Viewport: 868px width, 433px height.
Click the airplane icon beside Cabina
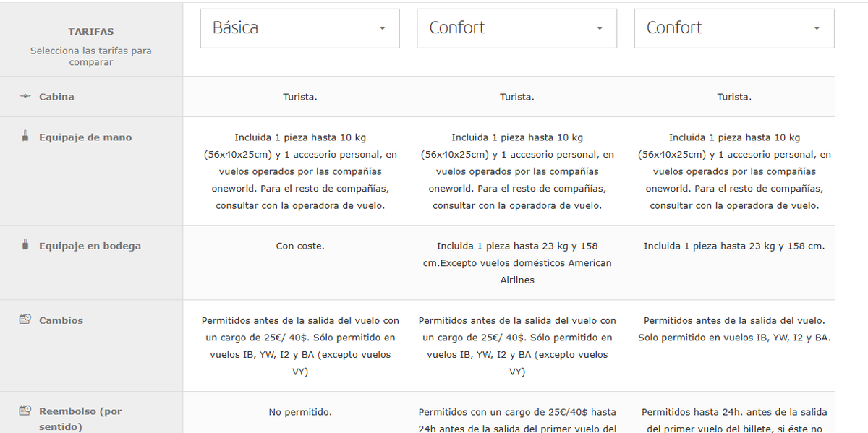tap(25, 97)
